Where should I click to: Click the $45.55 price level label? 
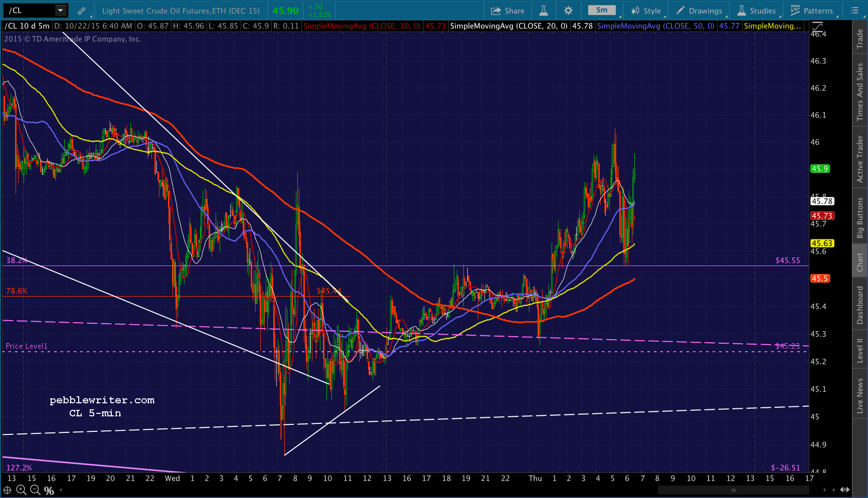[x=788, y=261]
